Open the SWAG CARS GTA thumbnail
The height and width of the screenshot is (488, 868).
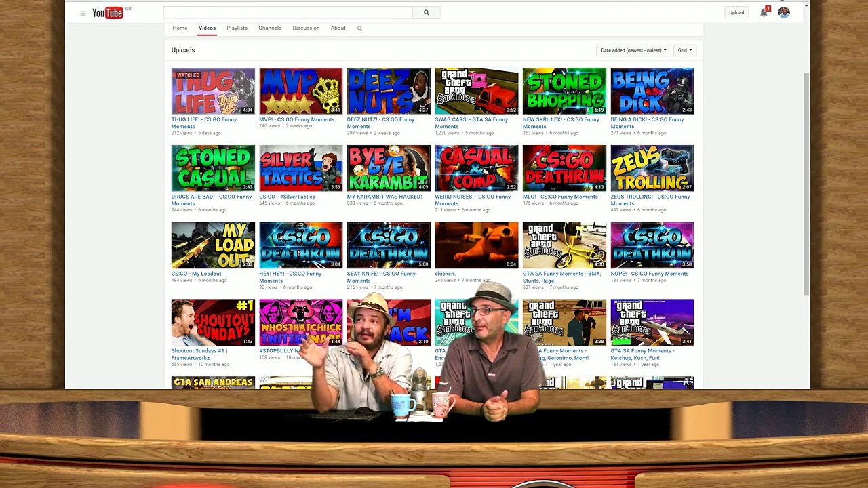477,91
